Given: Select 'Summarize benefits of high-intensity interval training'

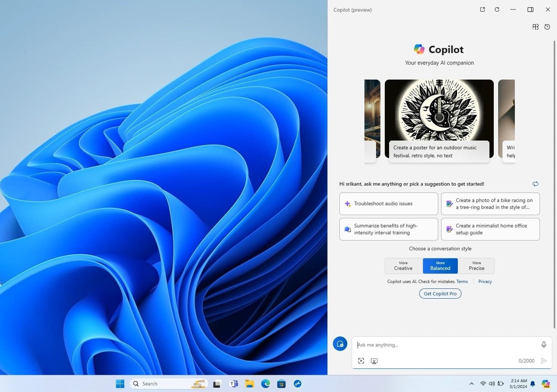Looking at the screenshot, I should (389, 229).
